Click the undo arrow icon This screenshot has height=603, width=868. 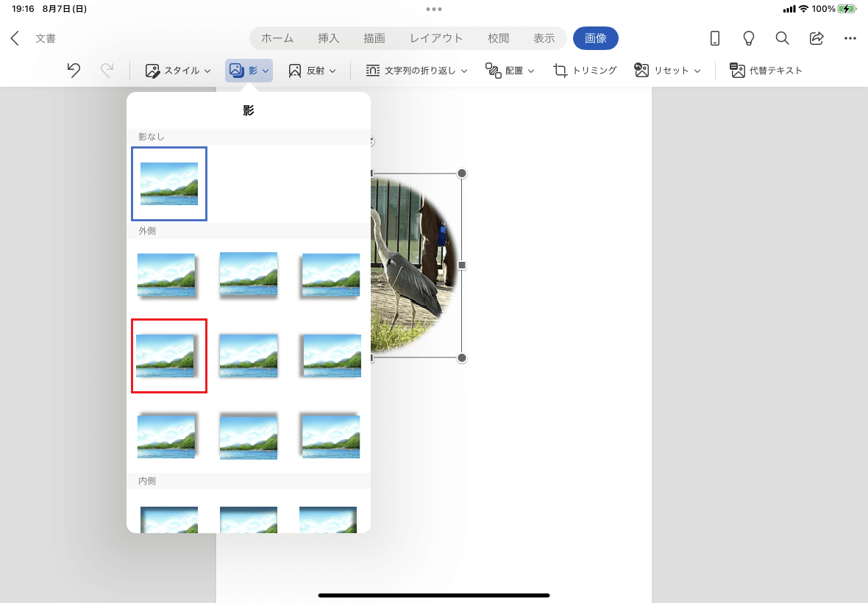click(x=74, y=71)
